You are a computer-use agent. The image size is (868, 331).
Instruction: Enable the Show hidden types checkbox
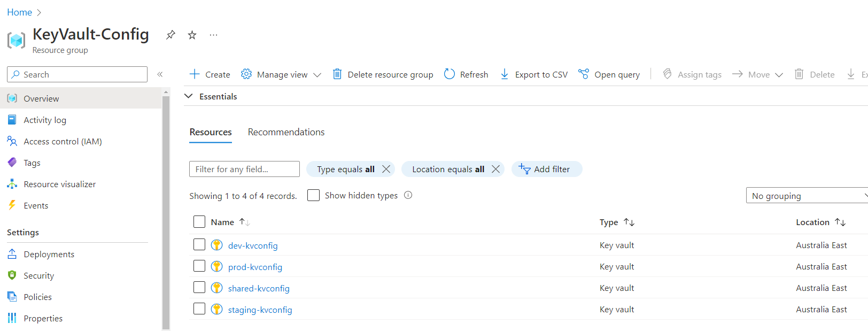click(x=314, y=195)
